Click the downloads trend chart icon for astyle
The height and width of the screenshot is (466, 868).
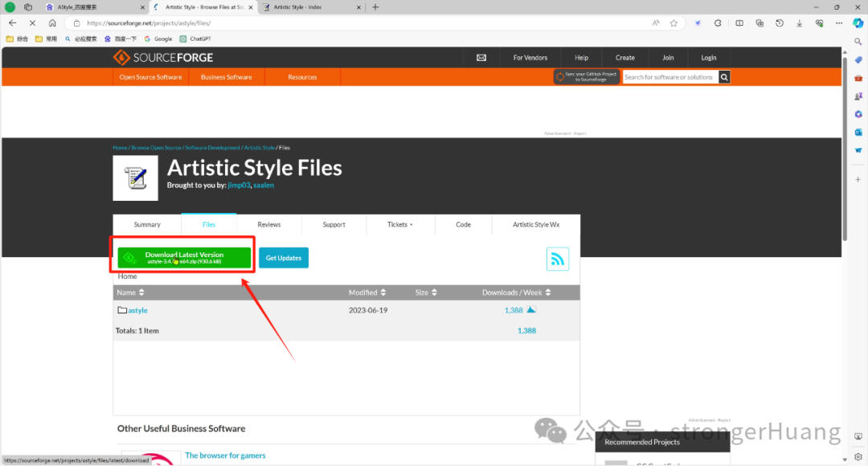tap(531, 309)
